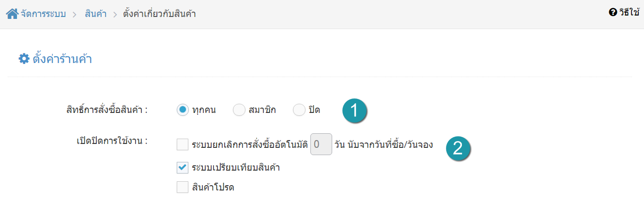Enable ระบบยกเลิกการสั่งซื้ออัตโนมัติ checkbox
Image resolution: width=644 pixels, height=206 pixels.
coord(183,144)
